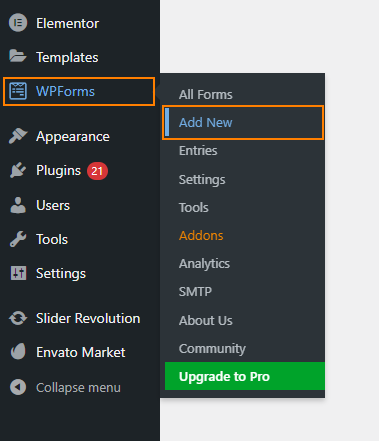Click the Plugins plug icon
This screenshot has height=441, width=379.
click(18, 170)
